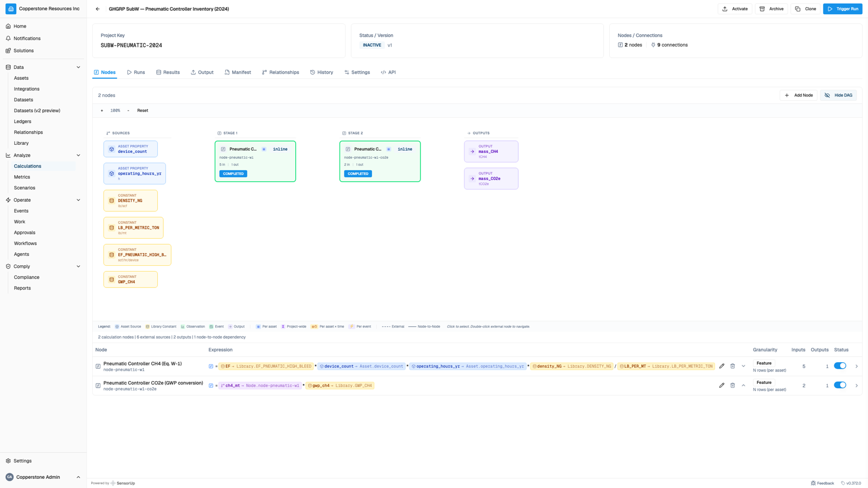Zoom in the DAG with the plus control

tap(101, 111)
